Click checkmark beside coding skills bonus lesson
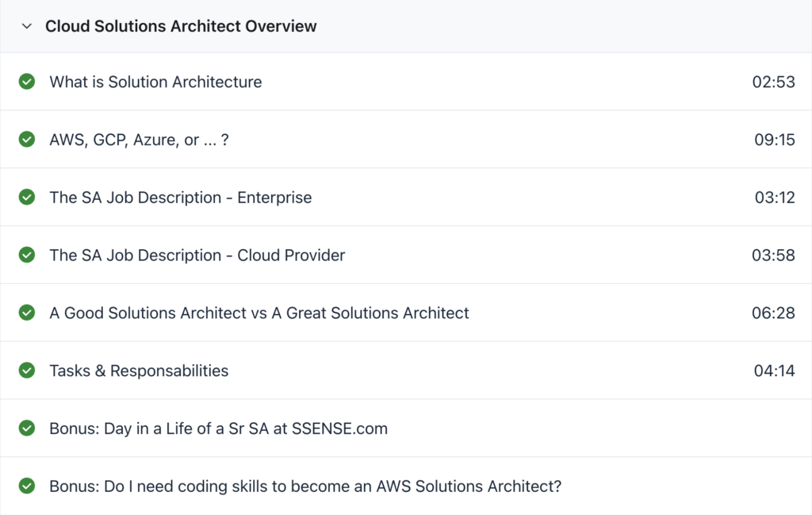The image size is (812, 515). 27,486
